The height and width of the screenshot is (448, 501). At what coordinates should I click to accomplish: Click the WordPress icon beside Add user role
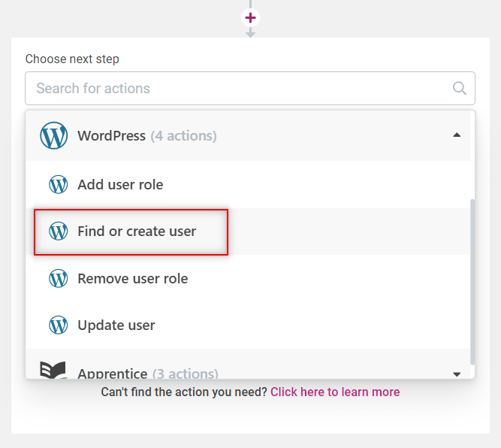point(58,184)
